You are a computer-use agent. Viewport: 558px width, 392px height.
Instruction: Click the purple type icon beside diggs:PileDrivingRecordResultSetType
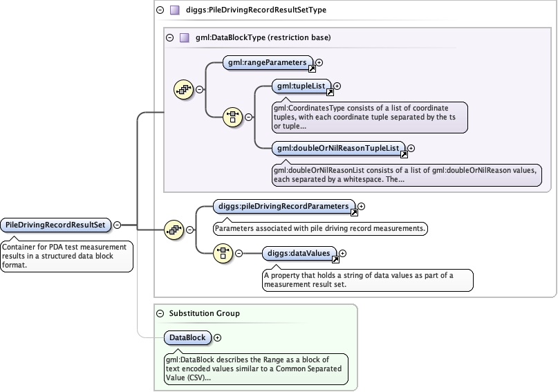(174, 10)
